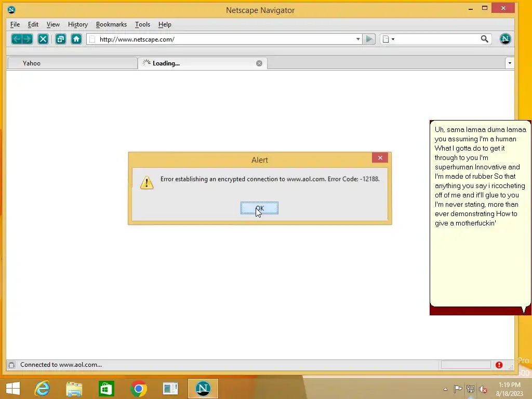Screen dimensions: 532x399
Task: Open the Help menu
Action: pyautogui.click(x=165, y=24)
